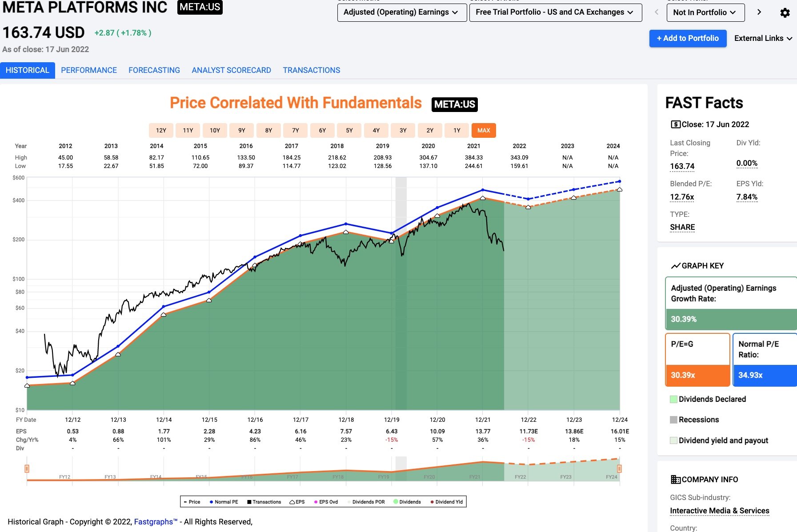Viewport: 797px width, 532px height.
Task: Select the 7Y time range
Action: click(296, 130)
